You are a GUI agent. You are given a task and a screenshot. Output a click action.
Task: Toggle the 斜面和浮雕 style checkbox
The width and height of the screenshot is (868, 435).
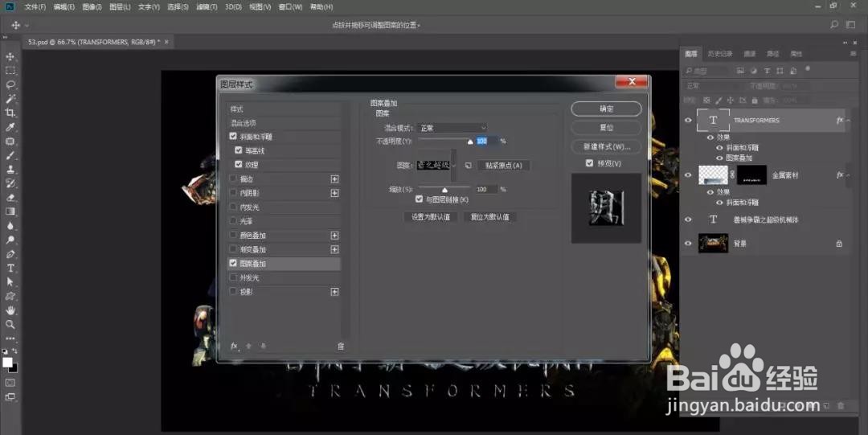[x=233, y=137]
